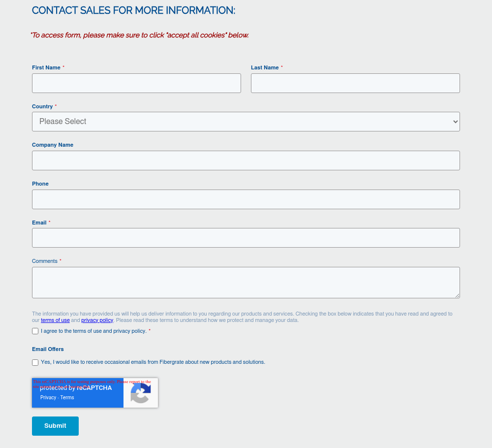Screen dimensions: 492x448
Task: Open the Country dropdown
Action: [246, 122]
